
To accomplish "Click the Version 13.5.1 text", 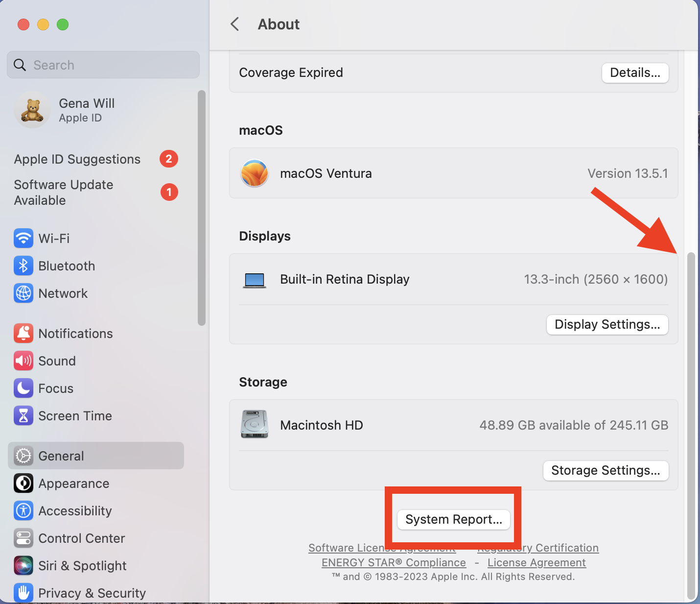I will pyautogui.click(x=628, y=173).
